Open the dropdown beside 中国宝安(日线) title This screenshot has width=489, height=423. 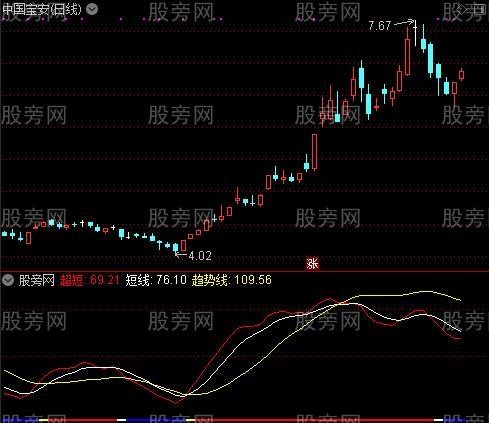coord(92,9)
